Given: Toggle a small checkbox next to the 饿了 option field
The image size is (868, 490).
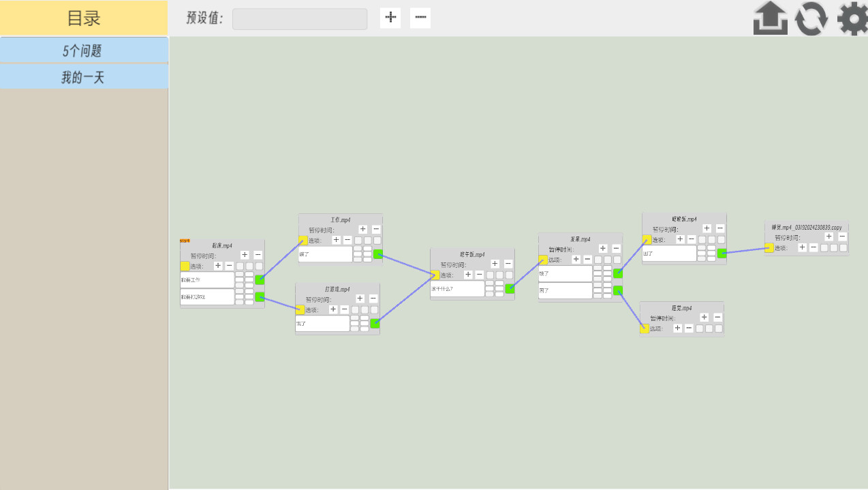Looking at the screenshot, I should 598,273.
